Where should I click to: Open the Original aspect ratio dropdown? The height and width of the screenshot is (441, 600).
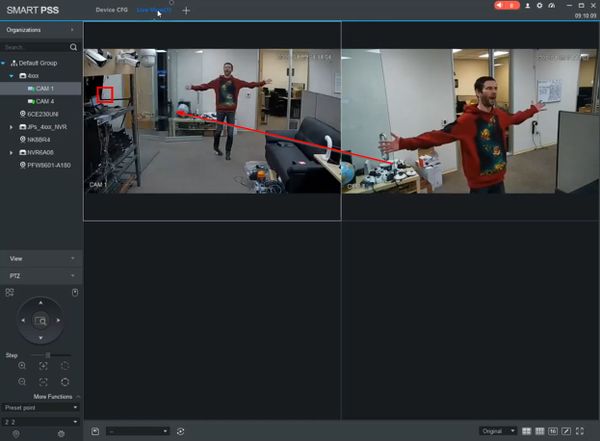pyautogui.click(x=498, y=430)
